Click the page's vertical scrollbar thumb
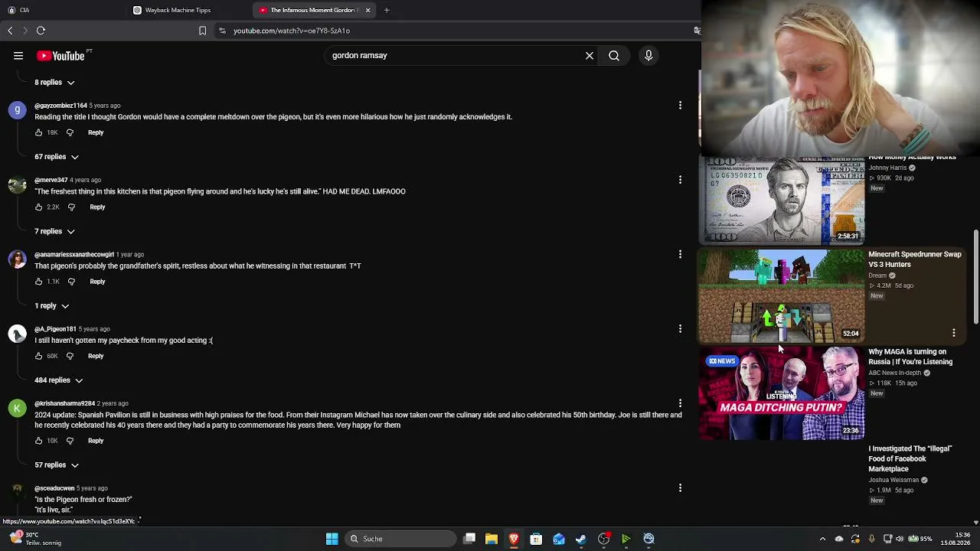980x551 pixels. 976,275
